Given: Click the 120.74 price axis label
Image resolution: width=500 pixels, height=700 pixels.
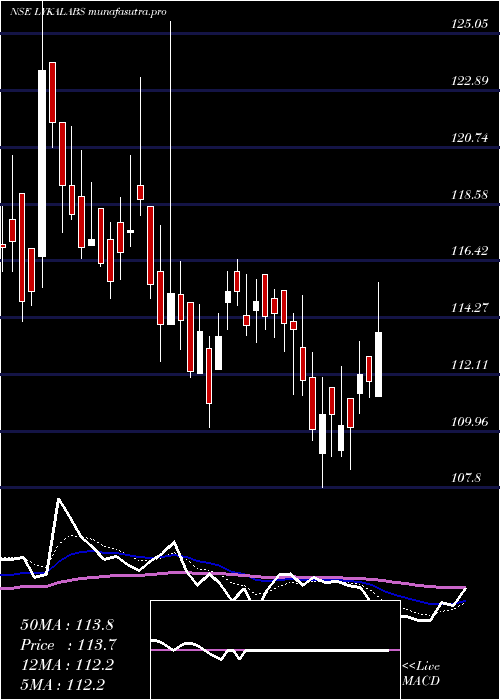Looking at the screenshot, I should (x=469, y=138).
